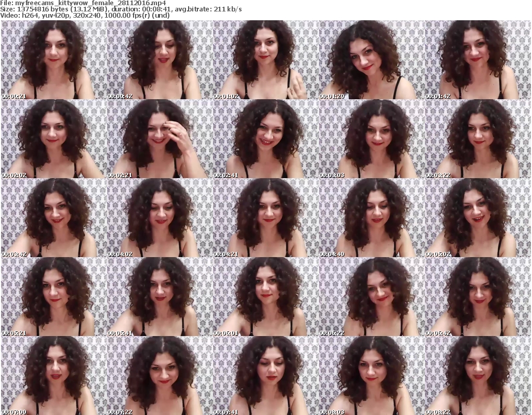Click the thumbnail timestamped 00:00:21

(53, 60)
